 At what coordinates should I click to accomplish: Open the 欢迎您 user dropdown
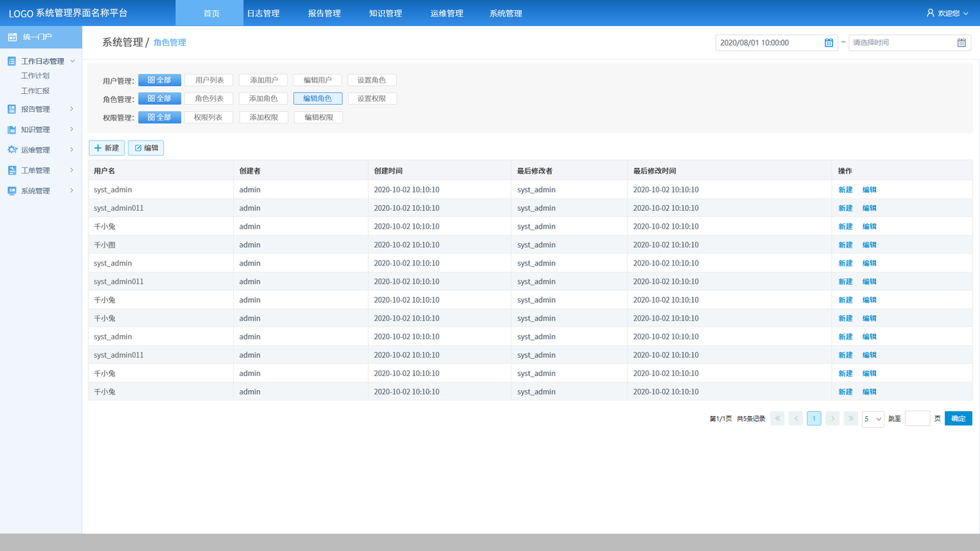(x=966, y=13)
